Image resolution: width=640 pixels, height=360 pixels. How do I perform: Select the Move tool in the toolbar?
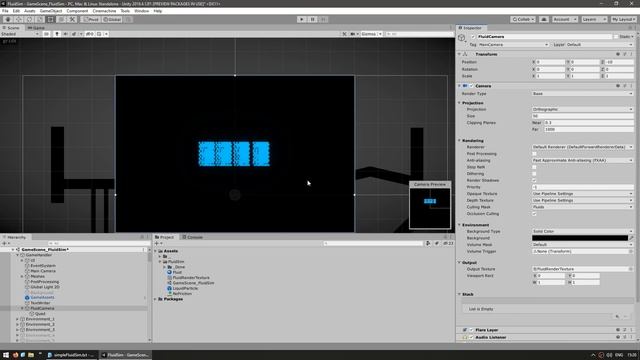point(19,19)
